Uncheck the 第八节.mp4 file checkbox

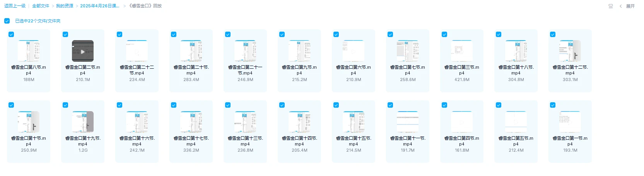point(11,34)
